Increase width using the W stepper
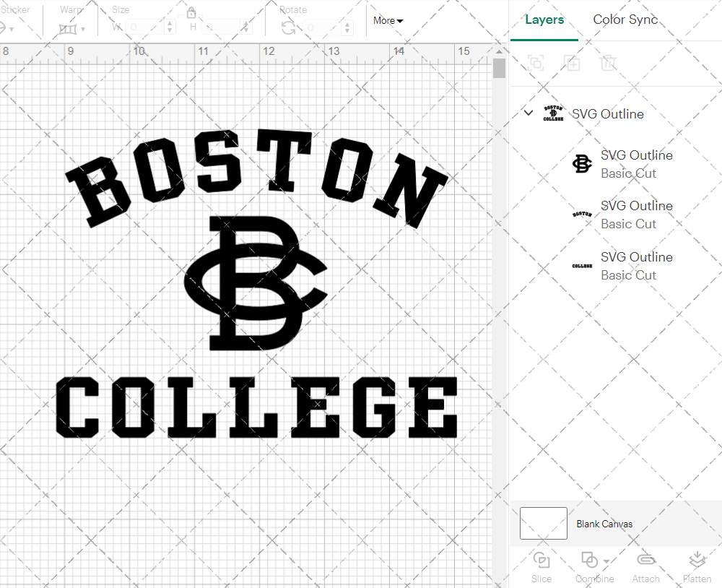 coord(170,22)
